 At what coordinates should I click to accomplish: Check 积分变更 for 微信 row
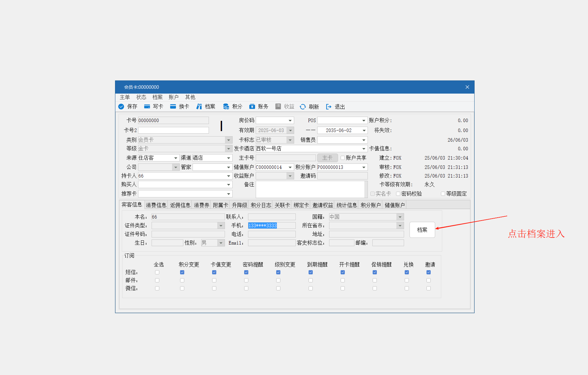182,288
